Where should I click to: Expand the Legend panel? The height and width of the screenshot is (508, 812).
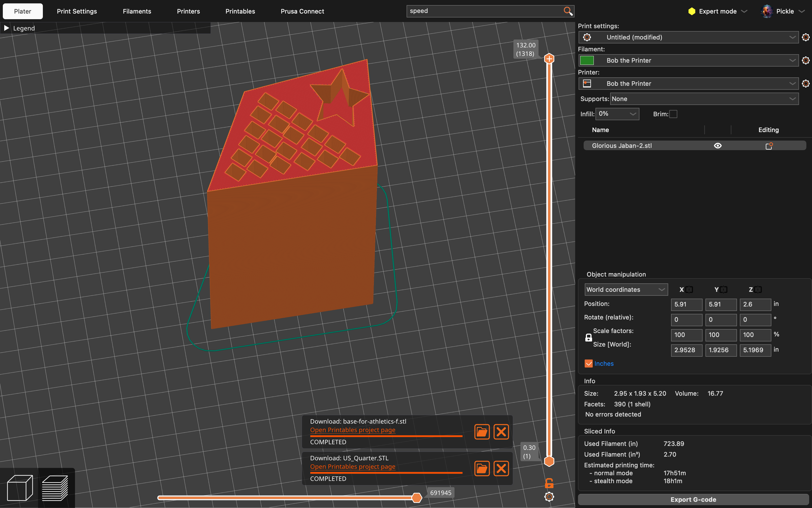tap(6, 28)
